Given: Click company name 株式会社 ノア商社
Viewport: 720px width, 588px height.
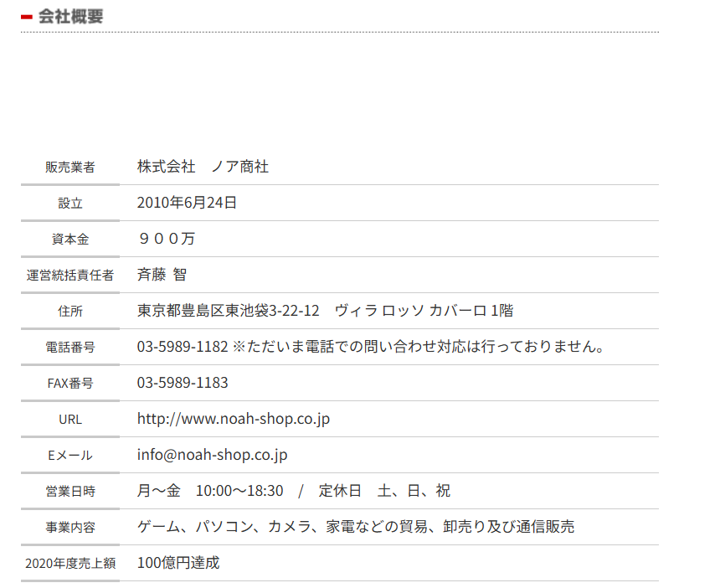Looking at the screenshot, I should click(x=203, y=167).
